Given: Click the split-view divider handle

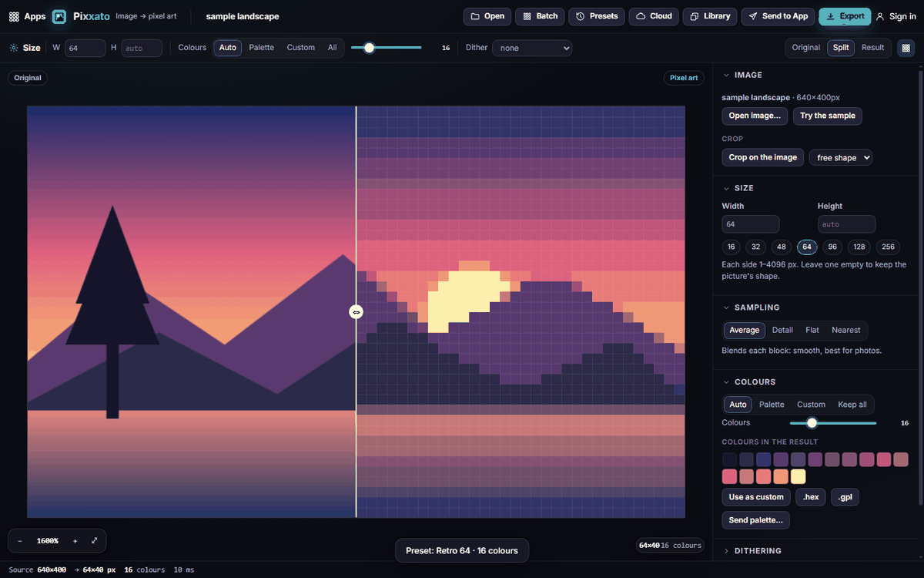Looking at the screenshot, I should point(356,312).
